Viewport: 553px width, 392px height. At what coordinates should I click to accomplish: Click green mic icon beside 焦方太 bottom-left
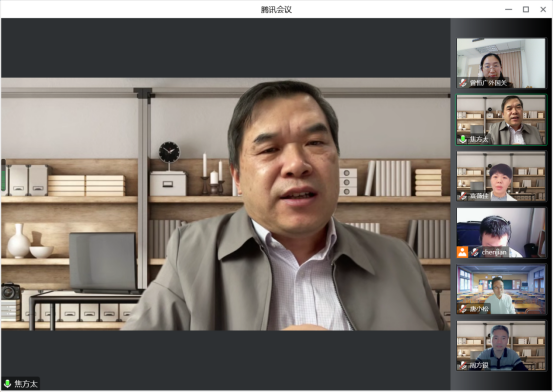point(7,384)
